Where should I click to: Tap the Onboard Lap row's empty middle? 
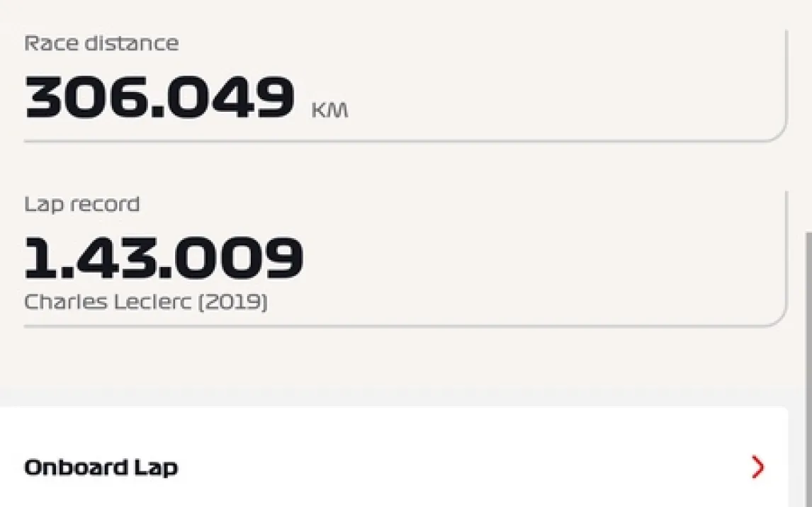coord(425,467)
